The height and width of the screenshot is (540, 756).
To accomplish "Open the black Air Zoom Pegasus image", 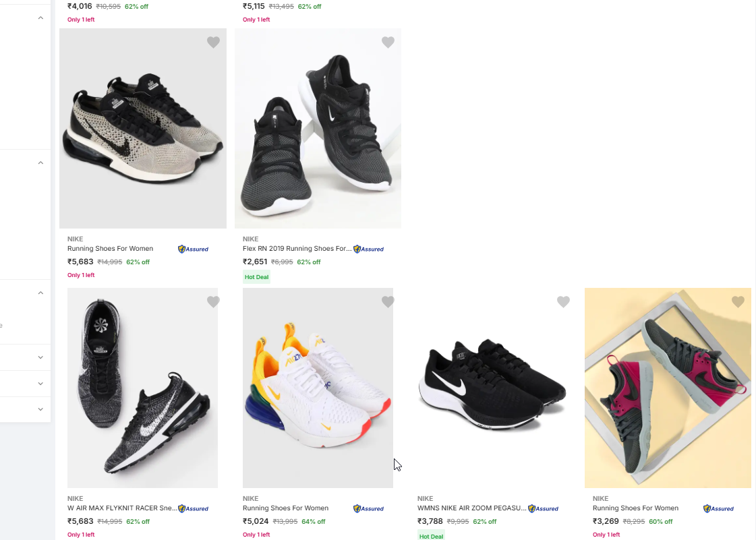I will (x=492, y=388).
